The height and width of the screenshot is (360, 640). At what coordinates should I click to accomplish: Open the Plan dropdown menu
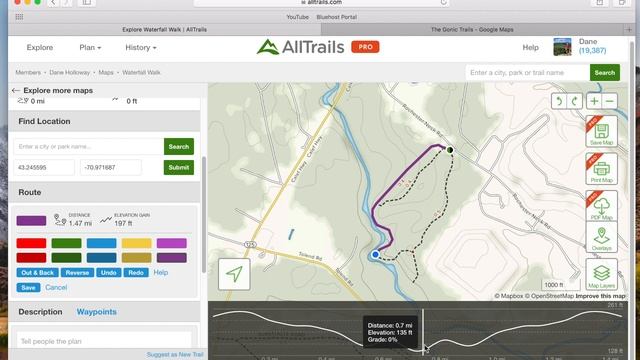pos(90,47)
